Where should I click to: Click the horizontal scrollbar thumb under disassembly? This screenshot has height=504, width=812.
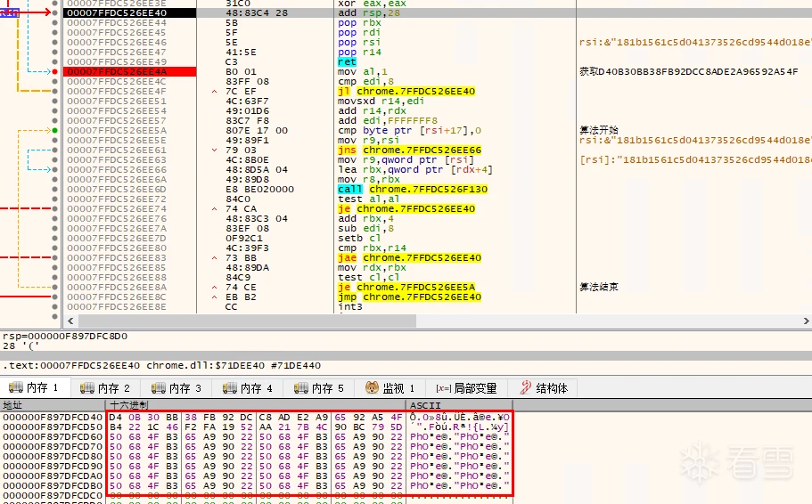[247, 321]
